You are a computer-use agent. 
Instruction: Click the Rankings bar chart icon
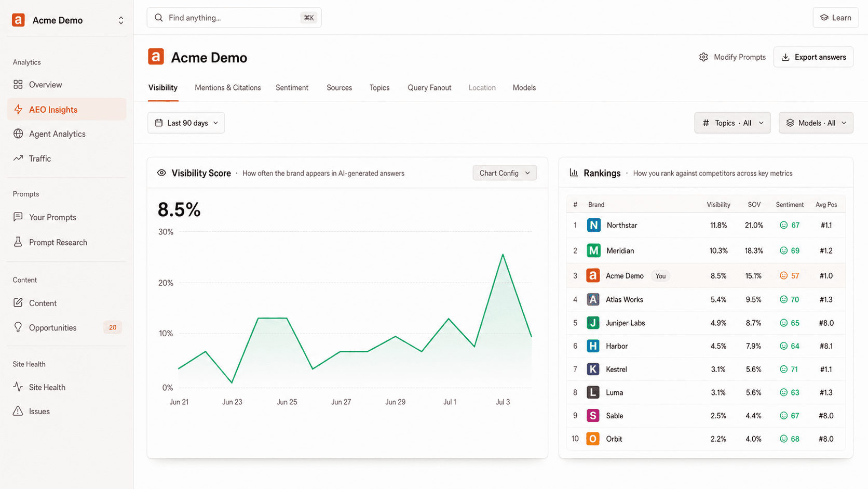pos(574,173)
